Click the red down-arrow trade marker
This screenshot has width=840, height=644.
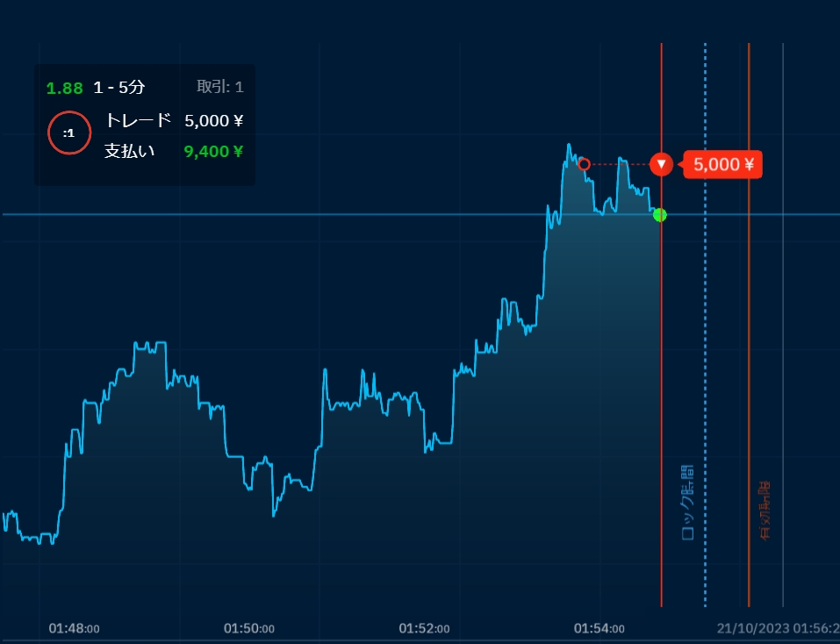coord(661,164)
